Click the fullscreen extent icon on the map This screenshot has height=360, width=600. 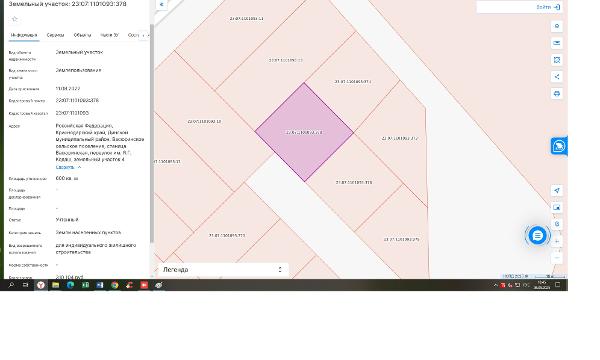click(557, 60)
